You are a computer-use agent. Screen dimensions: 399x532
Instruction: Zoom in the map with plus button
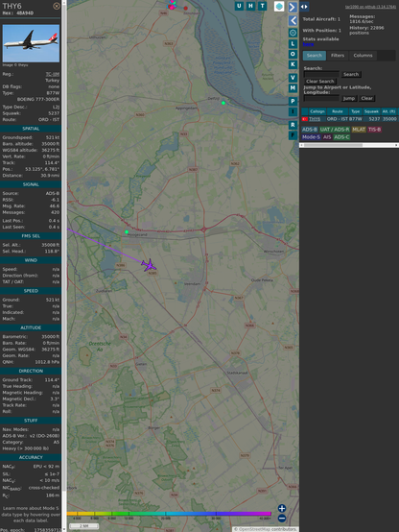(x=282, y=508)
